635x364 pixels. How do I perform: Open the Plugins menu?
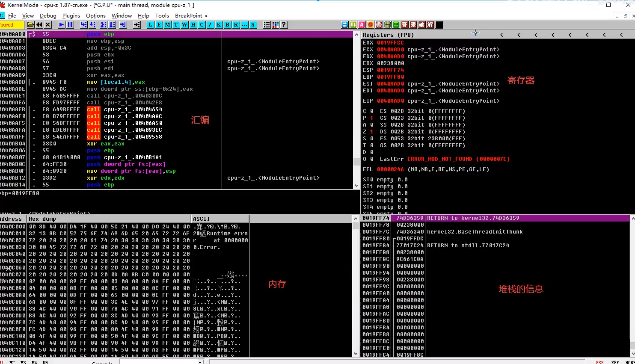[x=71, y=16]
